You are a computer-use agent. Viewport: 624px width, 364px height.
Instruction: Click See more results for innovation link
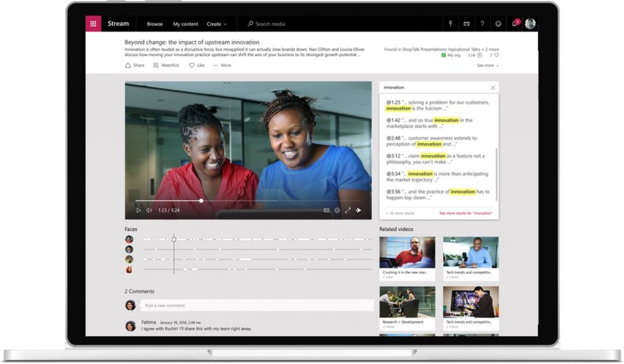coord(465,214)
